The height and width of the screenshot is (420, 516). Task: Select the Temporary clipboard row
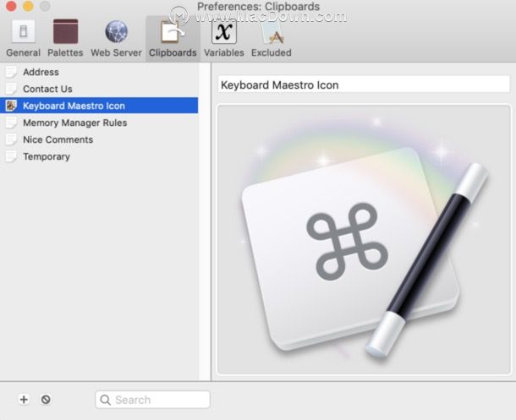pos(99,156)
